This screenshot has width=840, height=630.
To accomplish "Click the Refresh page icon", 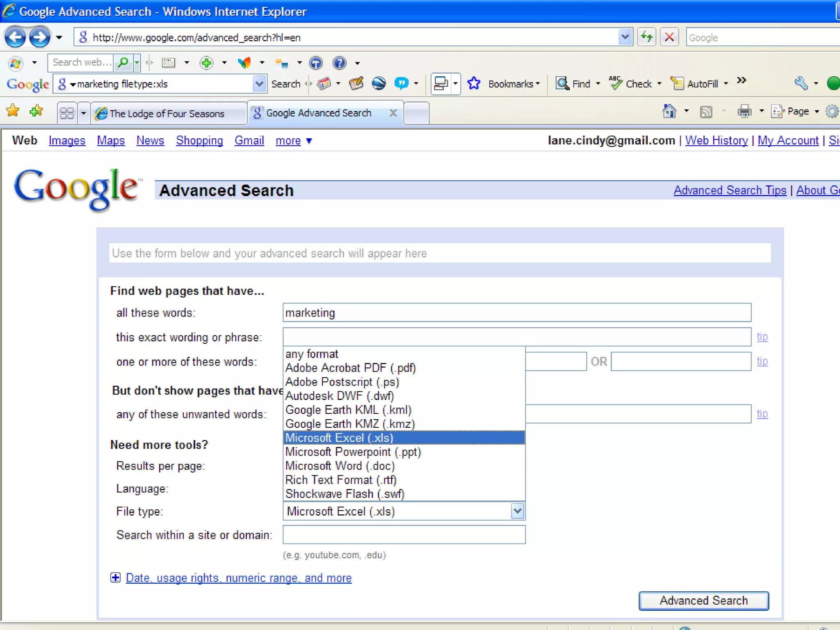I will click(647, 37).
